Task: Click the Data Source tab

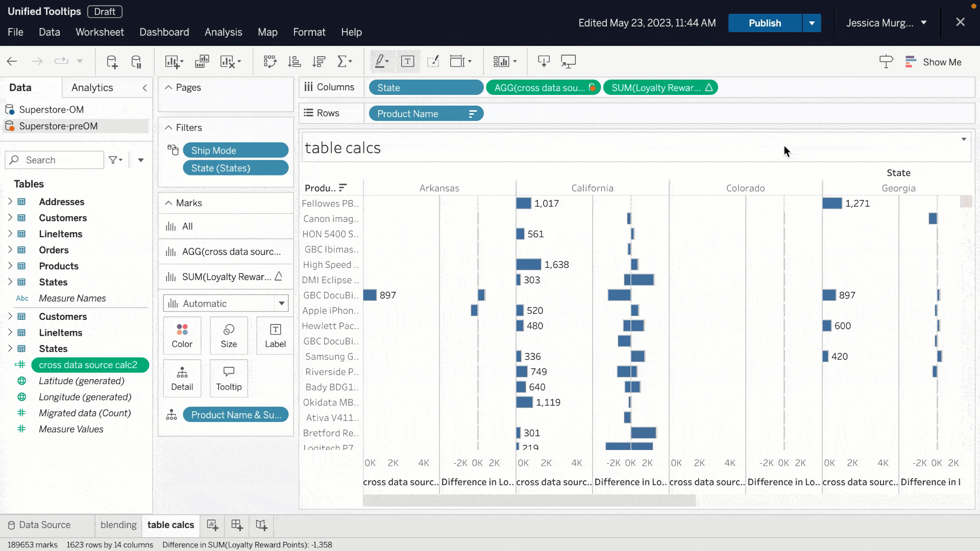Action: (x=44, y=525)
